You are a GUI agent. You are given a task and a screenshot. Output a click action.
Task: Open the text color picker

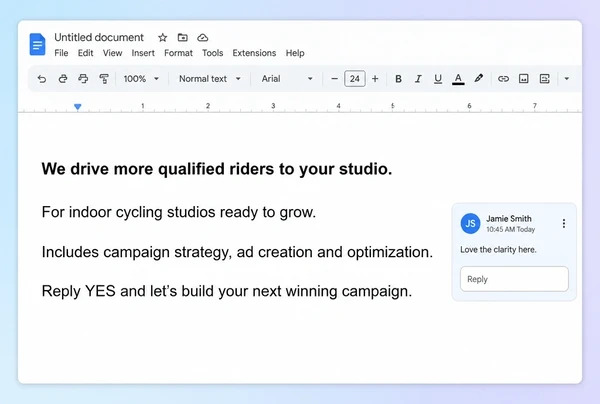tap(458, 79)
